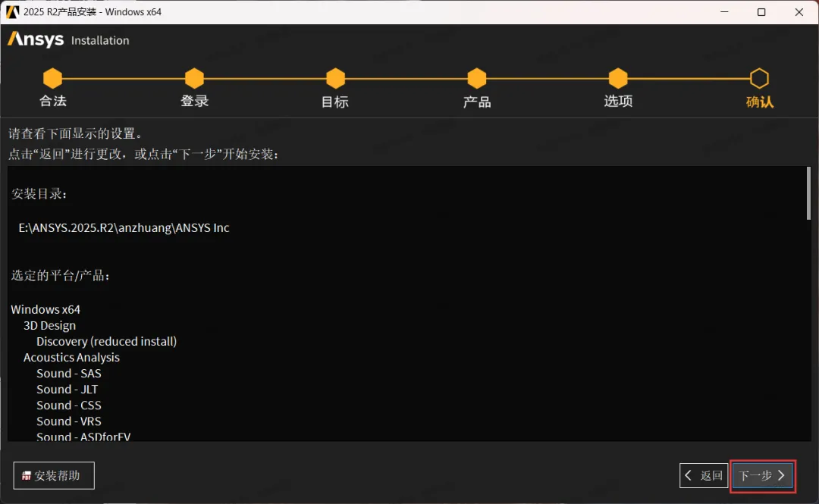Click the 选项 step label

tap(618, 101)
